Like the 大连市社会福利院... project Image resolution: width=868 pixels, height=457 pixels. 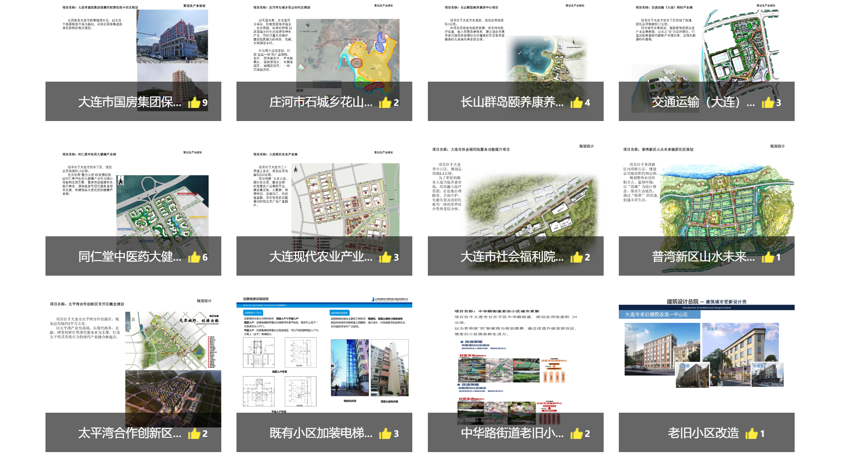(577, 257)
